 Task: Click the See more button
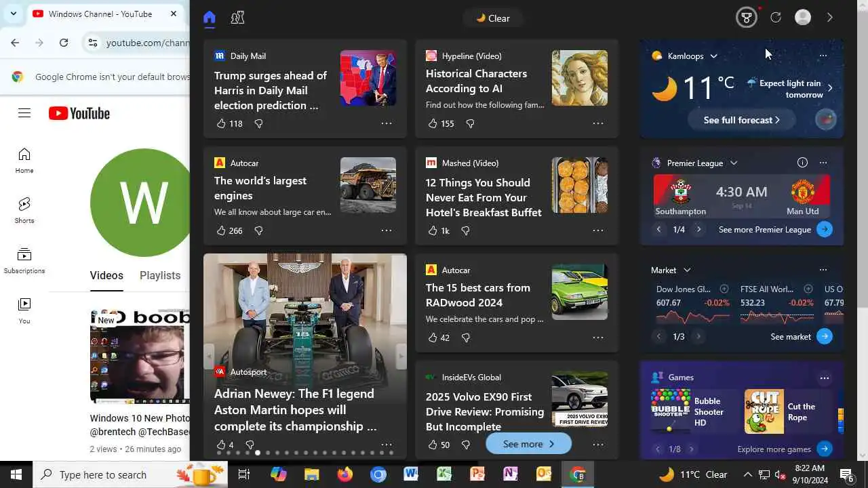(x=529, y=444)
